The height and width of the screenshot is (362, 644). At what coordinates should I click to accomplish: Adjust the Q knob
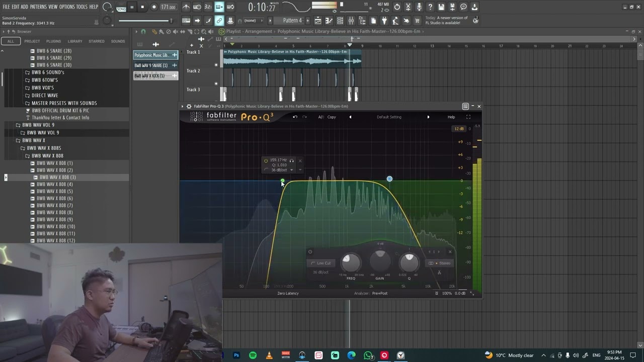pyautogui.click(x=409, y=262)
